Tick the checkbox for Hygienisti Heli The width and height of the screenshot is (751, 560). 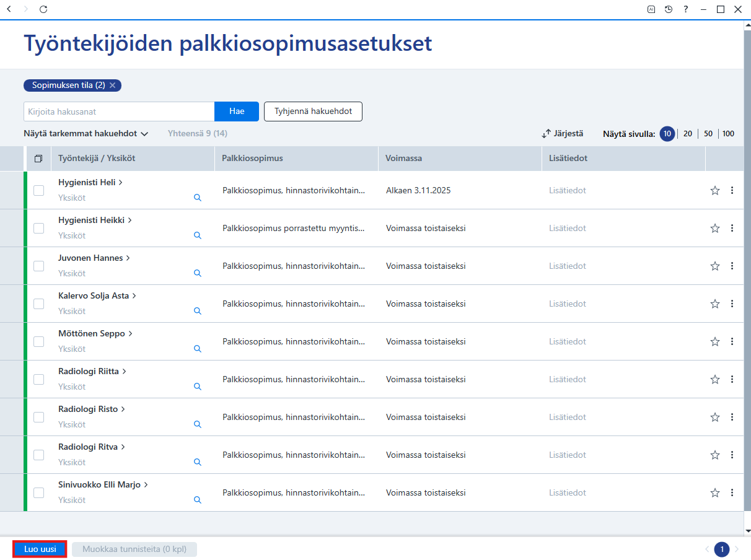38,190
